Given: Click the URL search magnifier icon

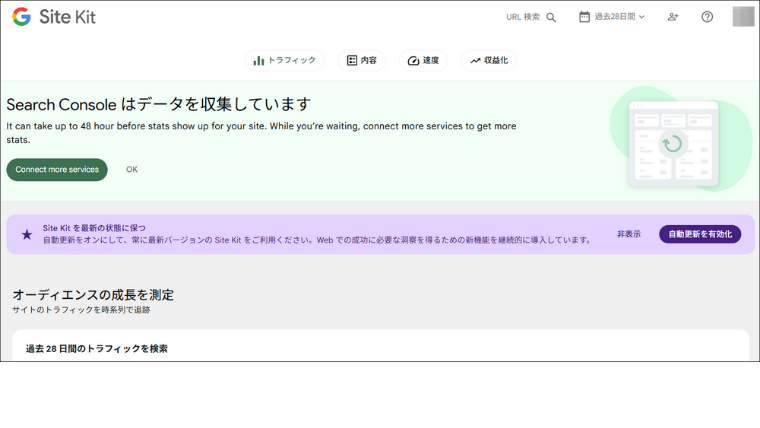Looking at the screenshot, I should click(551, 17).
